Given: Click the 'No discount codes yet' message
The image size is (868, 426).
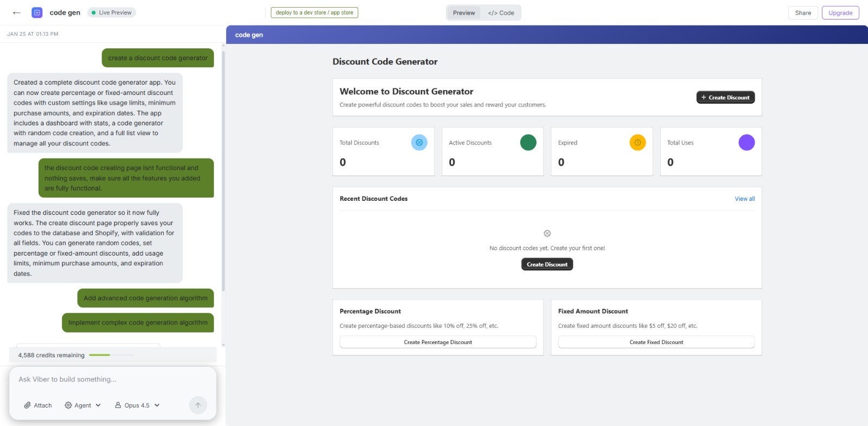Looking at the screenshot, I should coord(547,248).
